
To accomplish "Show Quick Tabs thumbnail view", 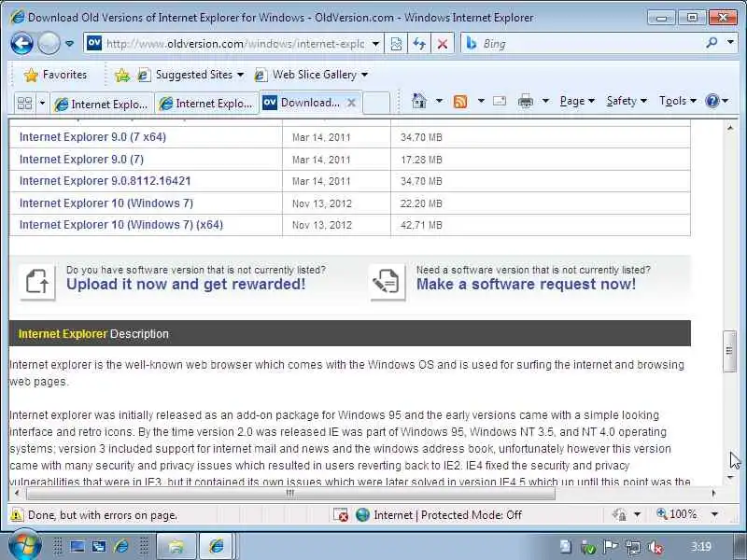I will (x=24, y=103).
